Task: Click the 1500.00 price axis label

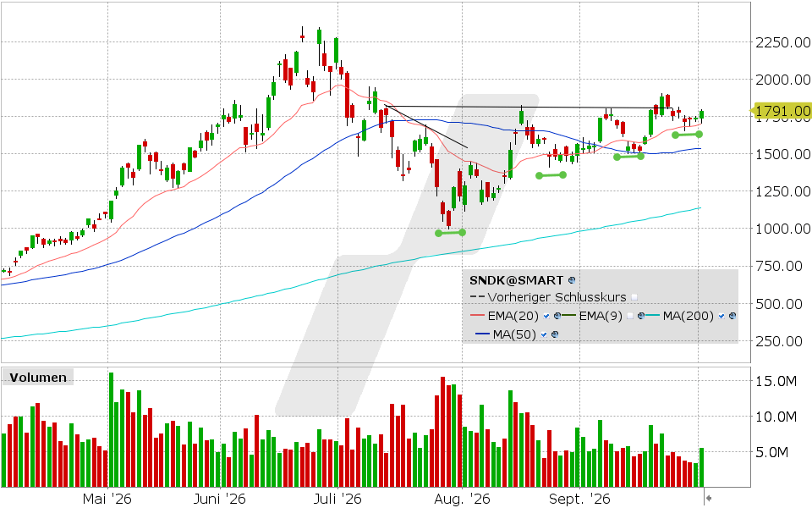Action: pyautogui.click(x=782, y=154)
